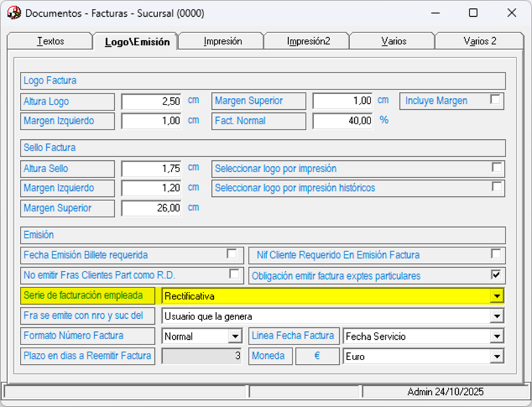The height and width of the screenshot is (407, 532).
Task: Expand the Formato Número Factura dropdown
Action: coord(235,337)
